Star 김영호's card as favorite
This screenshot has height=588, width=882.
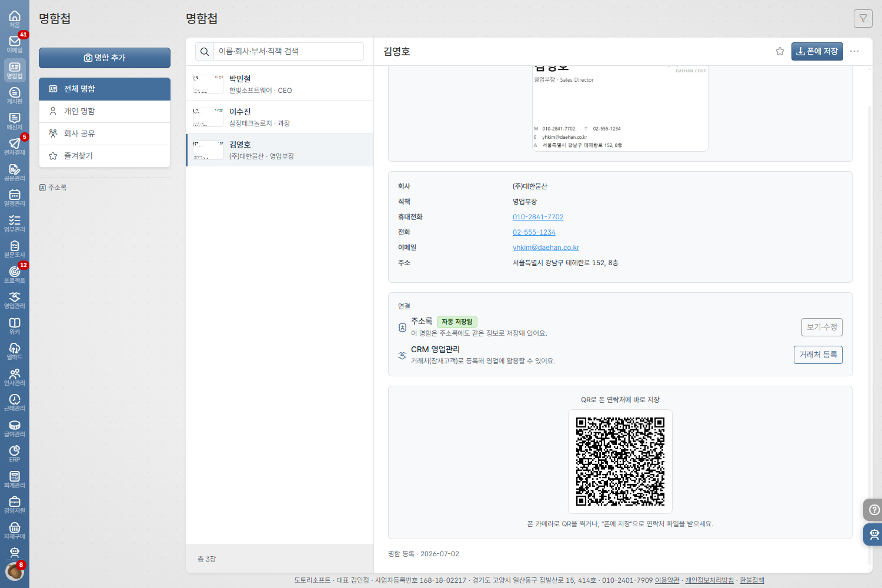[x=780, y=51]
